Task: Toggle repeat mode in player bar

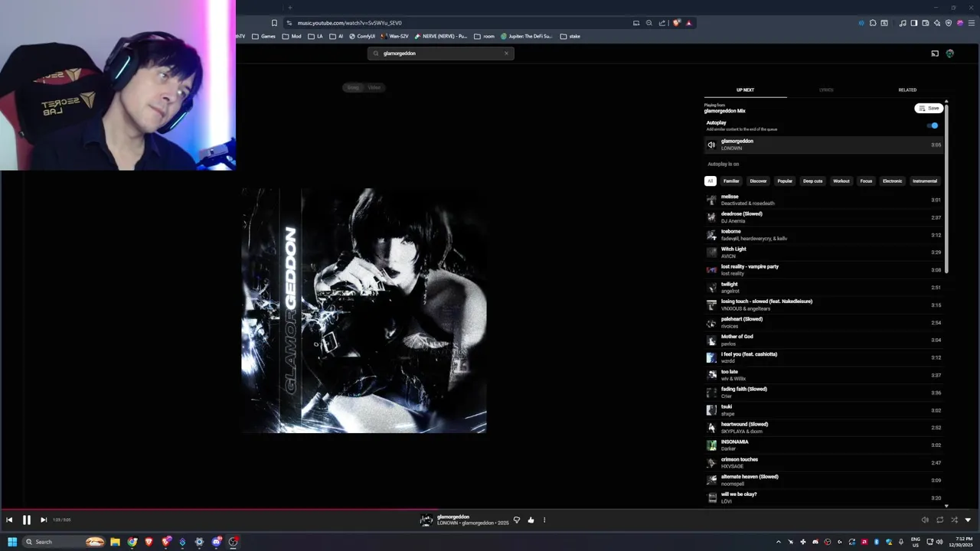Action: pyautogui.click(x=939, y=520)
